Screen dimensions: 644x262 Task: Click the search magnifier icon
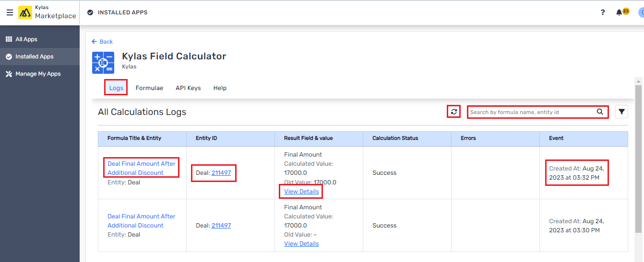tap(600, 112)
